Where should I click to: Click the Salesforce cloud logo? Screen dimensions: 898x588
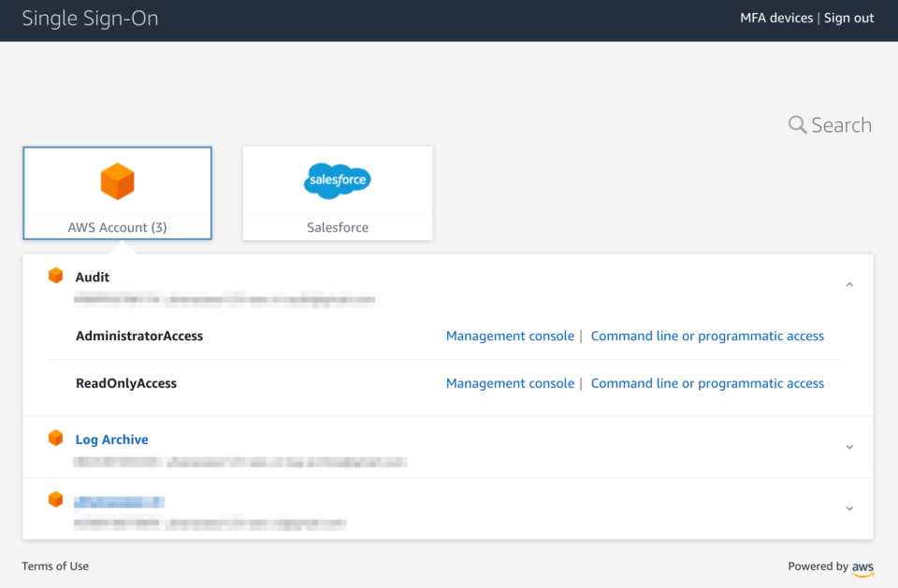(x=337, y=180)
